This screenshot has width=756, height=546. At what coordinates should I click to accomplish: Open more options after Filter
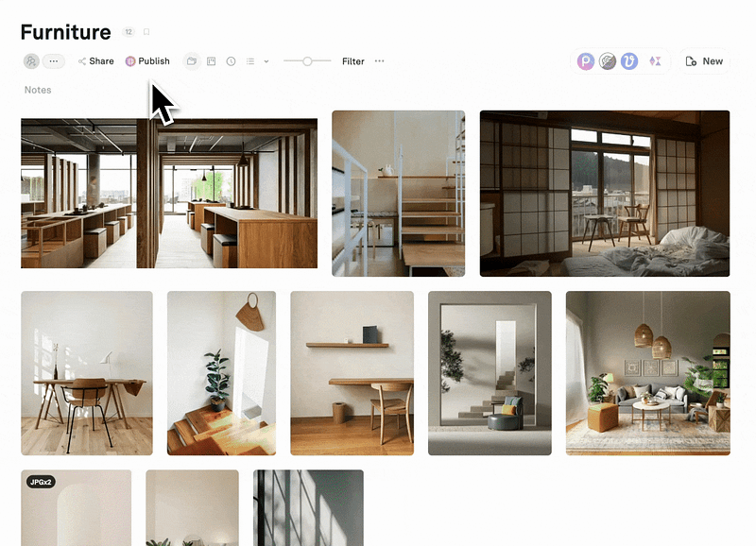380,61
